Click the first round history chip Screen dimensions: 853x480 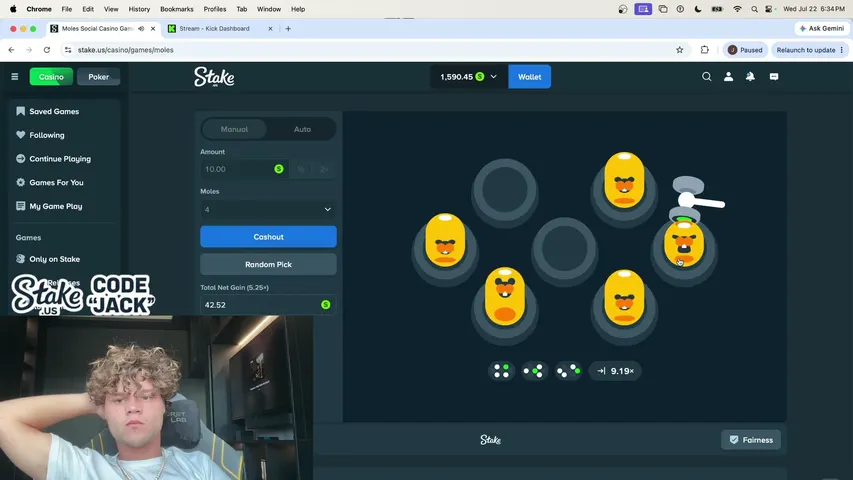pos(501,371)
